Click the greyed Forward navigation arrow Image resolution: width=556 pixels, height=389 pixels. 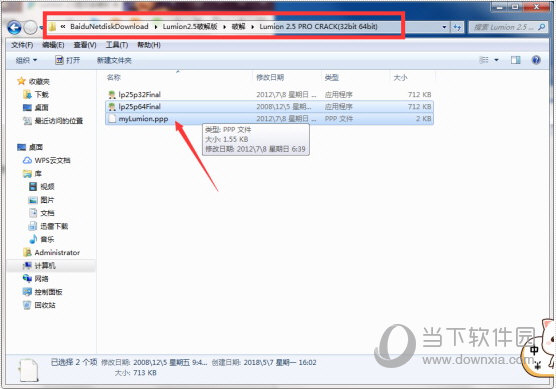point(30,27)
